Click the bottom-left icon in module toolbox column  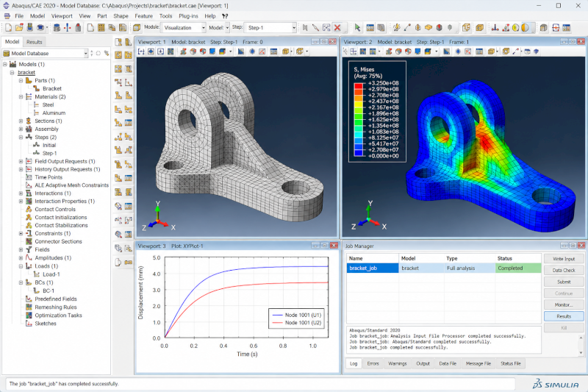click(118, 263)
